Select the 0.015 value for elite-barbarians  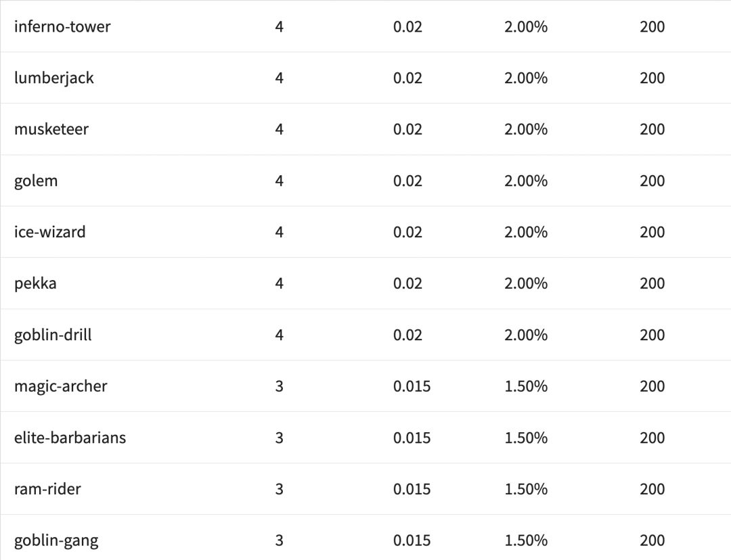[x=412, y=438]
